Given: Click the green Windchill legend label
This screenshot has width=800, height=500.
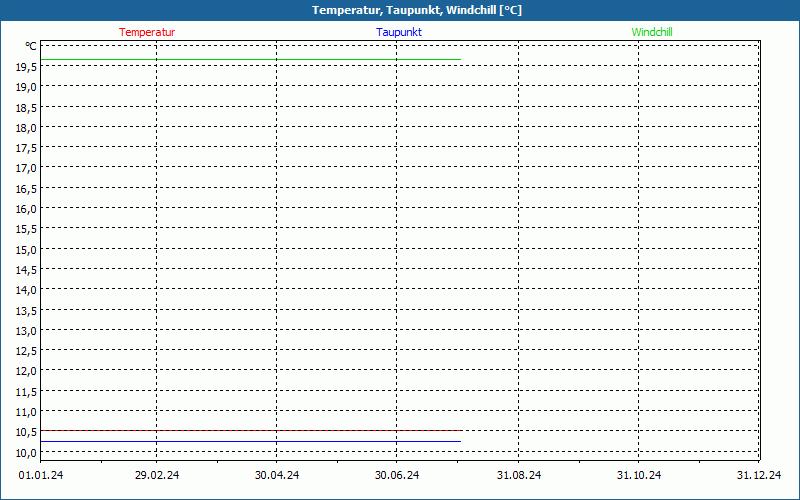Looking at the screenshot, I should (652, 32).
